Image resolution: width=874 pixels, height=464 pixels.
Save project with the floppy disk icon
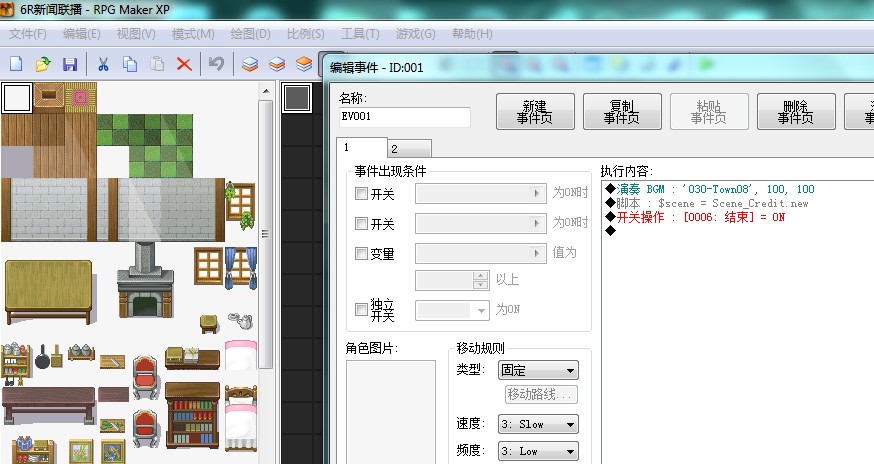(70, 64)
